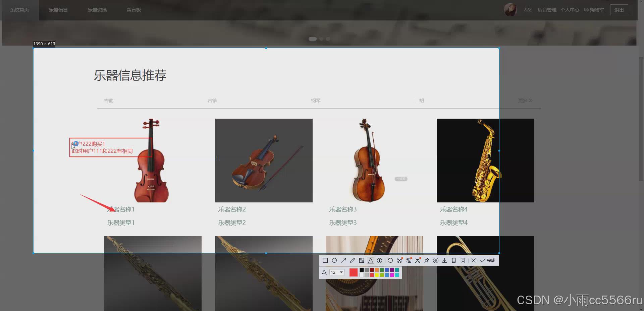The width and height of the screenshot is (644, 311).
Task: Bookmark the screenshot to favorites
Action: tap(463, 260)
